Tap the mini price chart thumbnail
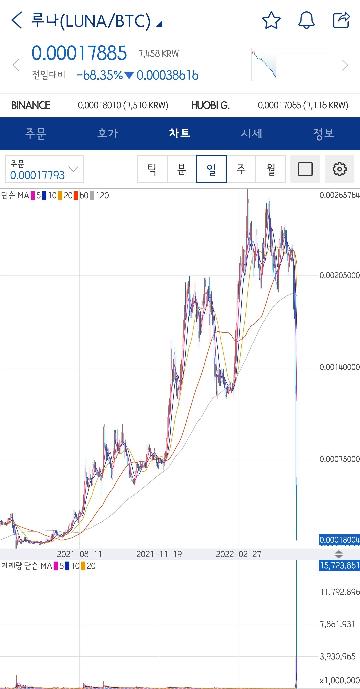360x689 pixels. 264,65
